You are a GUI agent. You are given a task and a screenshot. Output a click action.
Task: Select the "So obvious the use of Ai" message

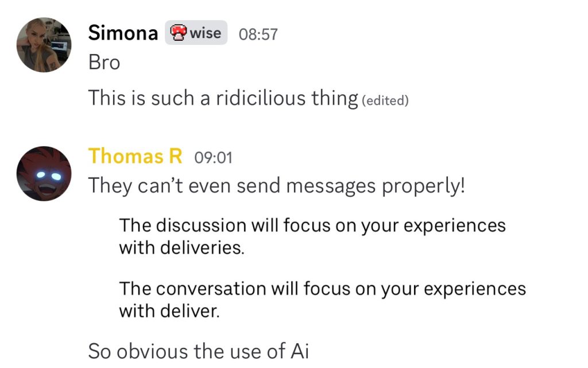(x=198, y=351)
